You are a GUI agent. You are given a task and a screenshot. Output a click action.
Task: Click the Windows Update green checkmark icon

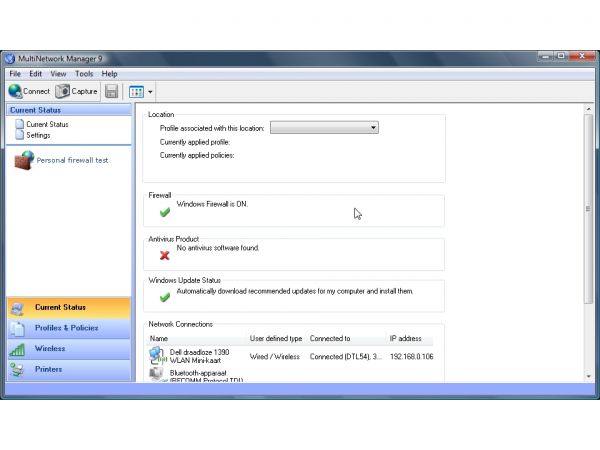coord(165,297)
